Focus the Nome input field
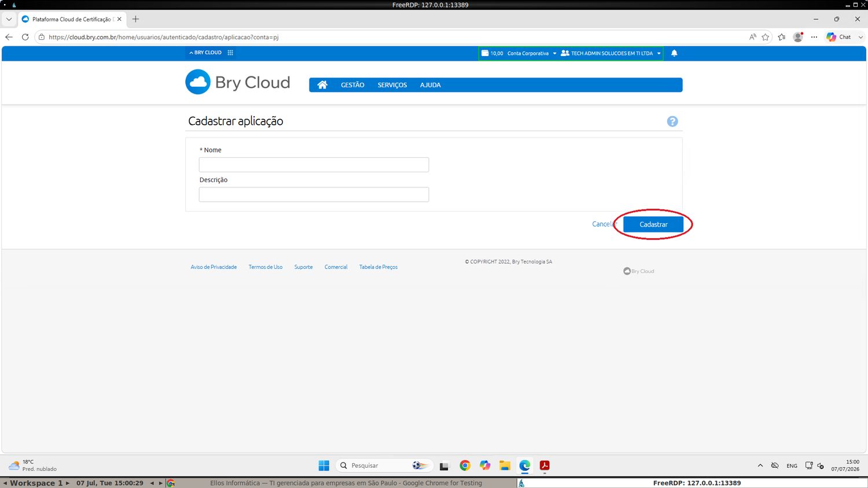Viewport: 868px width, 488px height. click(314, 165)
